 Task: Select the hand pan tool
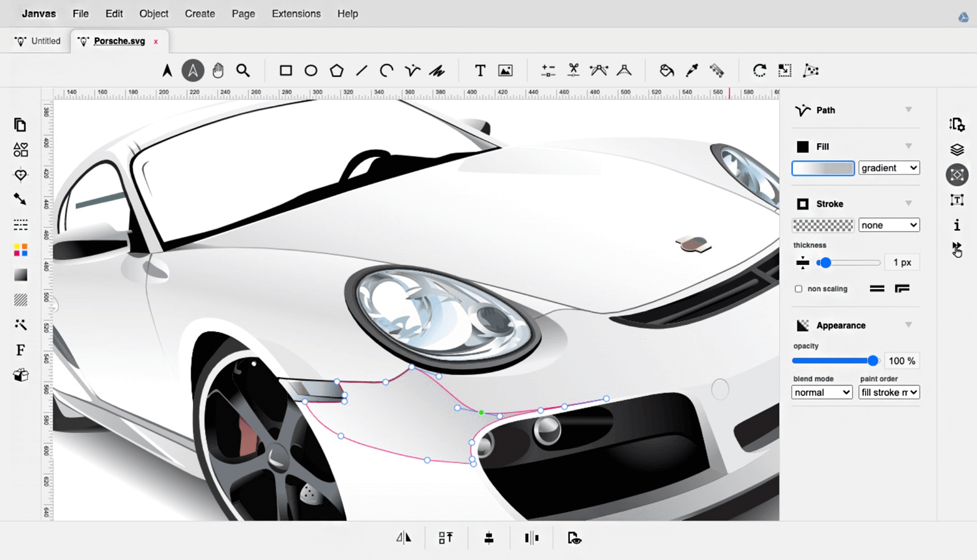point(218,70)
